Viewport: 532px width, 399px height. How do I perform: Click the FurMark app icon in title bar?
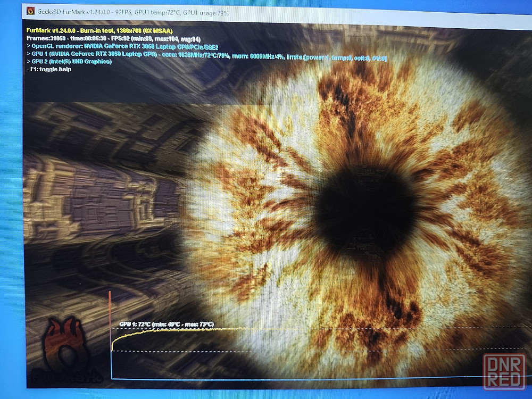[30, 11]
